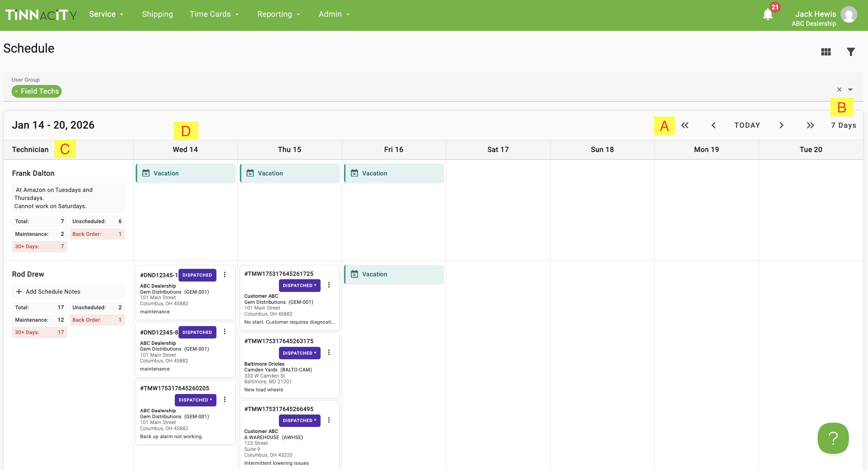Viewport: 868px width, 470px height.
Task: Go to previous day with left chevron
Action: [x=713, y=125]
